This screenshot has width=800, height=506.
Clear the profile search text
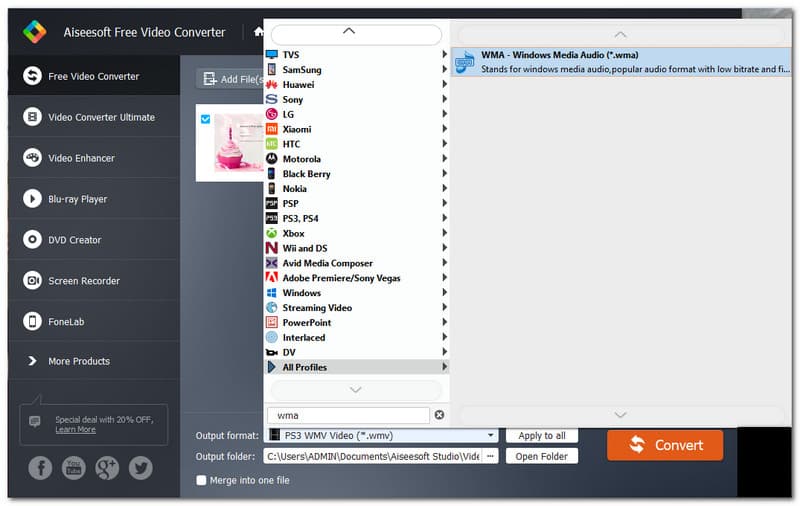[x=439, y=415]
